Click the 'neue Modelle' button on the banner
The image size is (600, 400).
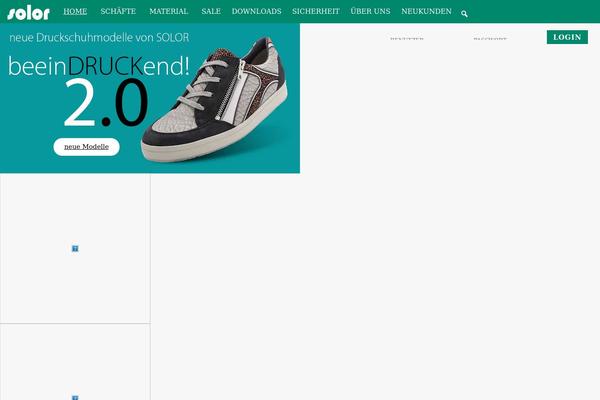86,147
